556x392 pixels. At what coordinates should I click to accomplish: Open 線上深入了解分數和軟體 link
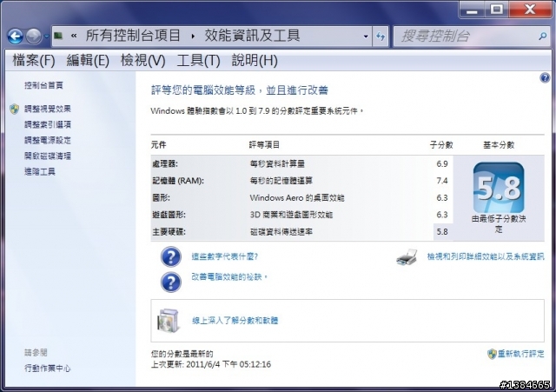[x=235, y=321]
